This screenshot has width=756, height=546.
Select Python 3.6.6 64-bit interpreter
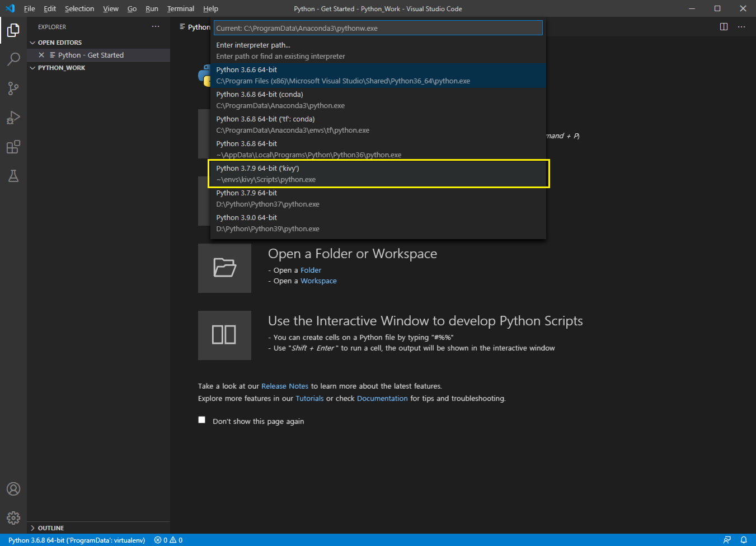click(378, 76)
